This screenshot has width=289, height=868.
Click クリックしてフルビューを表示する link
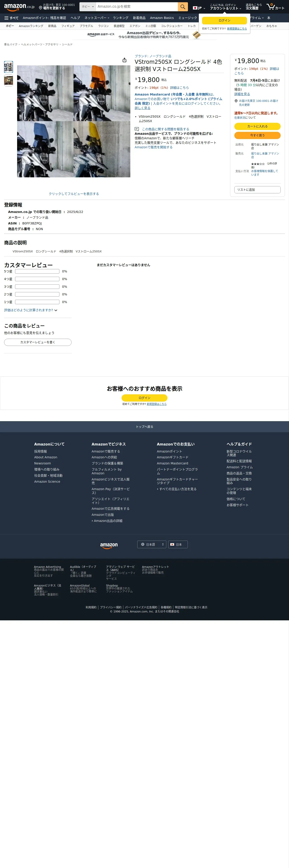tap(74, 194)
